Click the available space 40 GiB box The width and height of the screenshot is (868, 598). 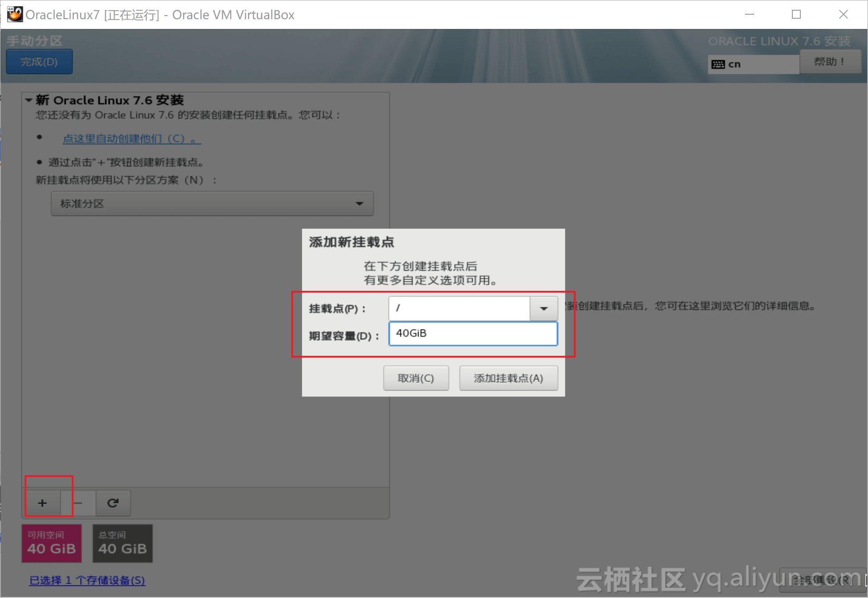[x=52, y=543]
